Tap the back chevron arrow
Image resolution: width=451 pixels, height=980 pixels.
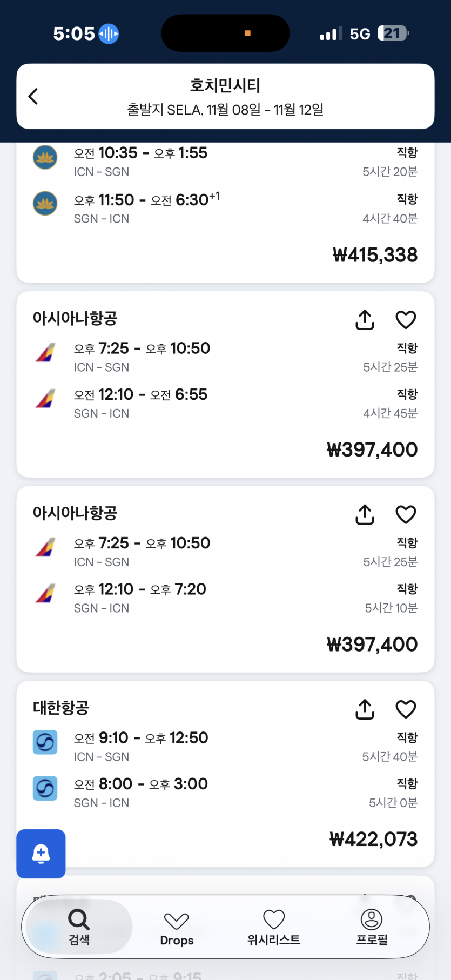click(x=33, y=97)
